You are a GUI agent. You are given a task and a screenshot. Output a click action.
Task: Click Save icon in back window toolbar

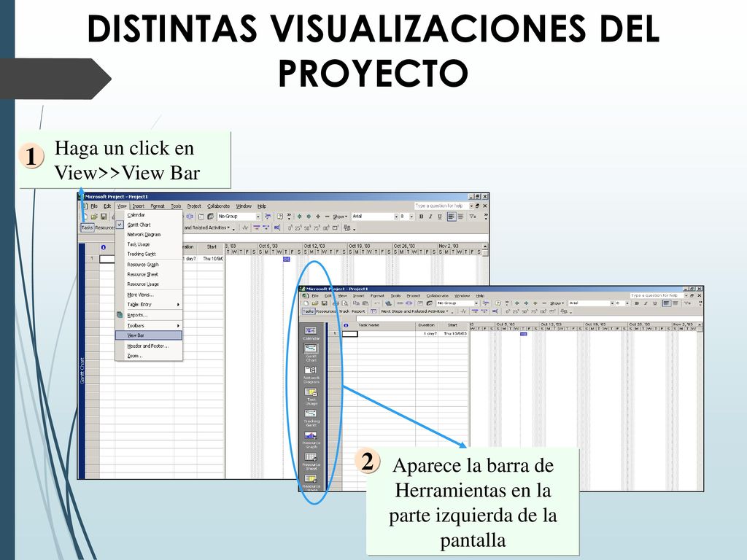point(104,217)
